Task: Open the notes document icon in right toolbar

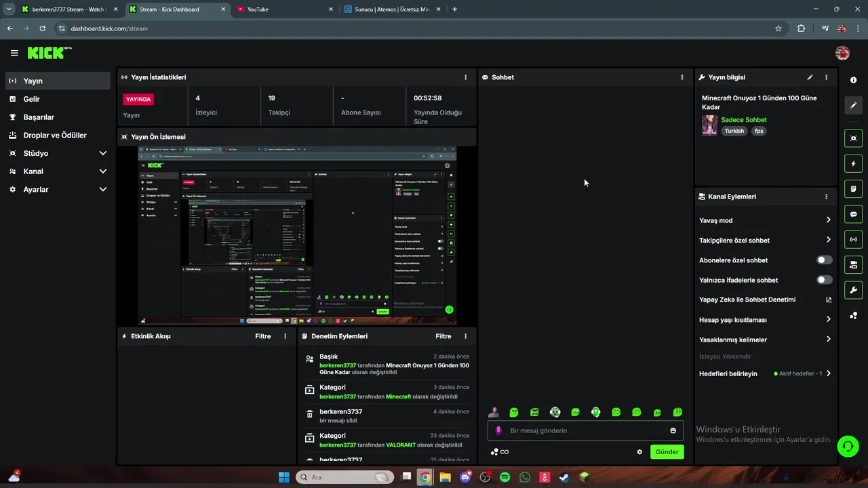Action: click(x=853, y=188)
